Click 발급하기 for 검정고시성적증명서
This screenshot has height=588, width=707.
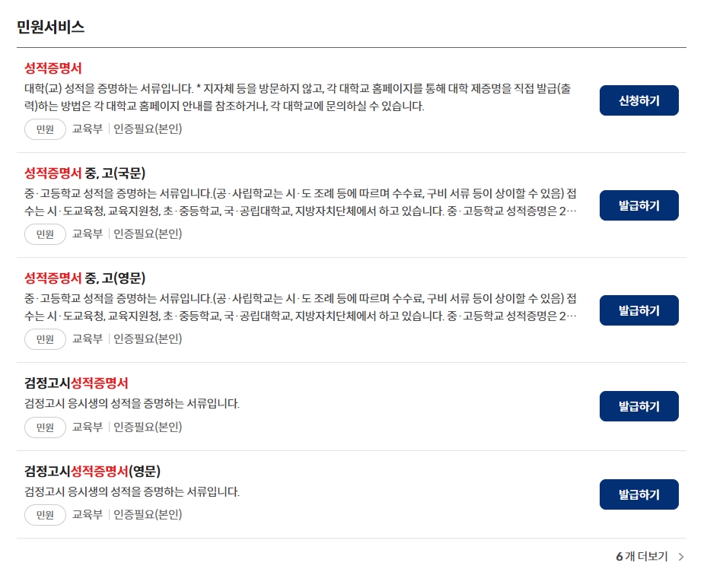pos(639,405)
